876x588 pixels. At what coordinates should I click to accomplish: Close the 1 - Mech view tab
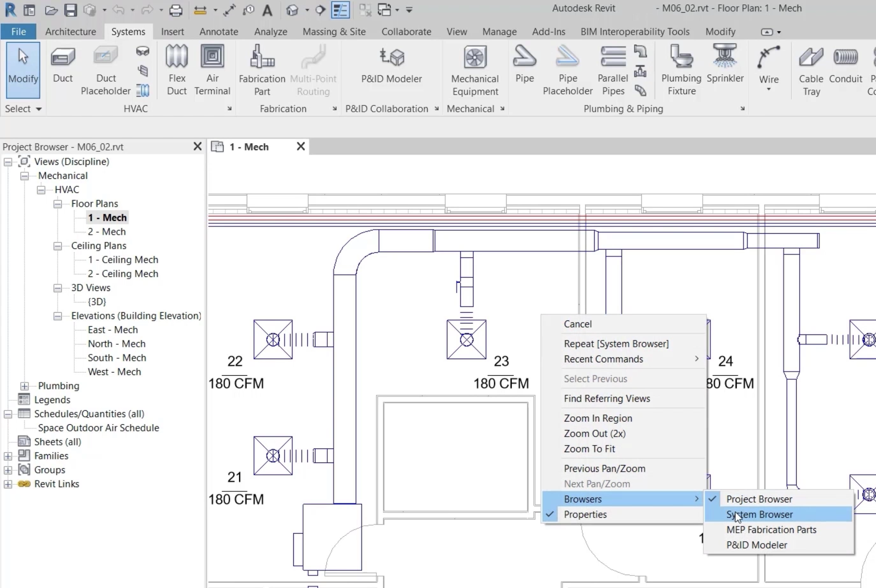[301, 147]
